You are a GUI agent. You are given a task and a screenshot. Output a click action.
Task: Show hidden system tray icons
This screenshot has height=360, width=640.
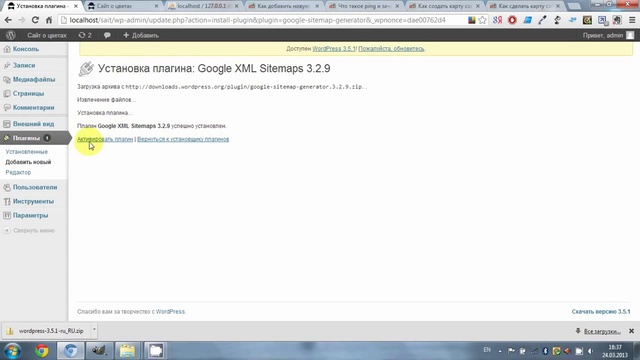point(500,351)
